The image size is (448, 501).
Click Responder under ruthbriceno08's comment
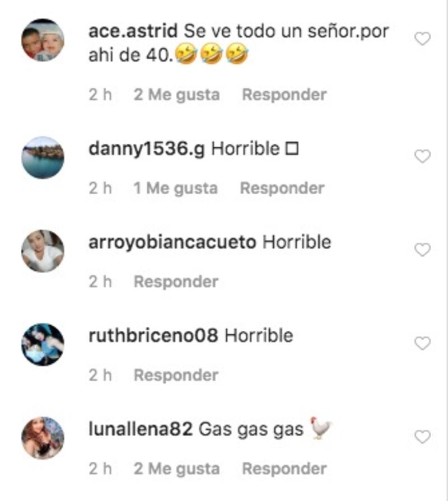click(x=176, y=375)
